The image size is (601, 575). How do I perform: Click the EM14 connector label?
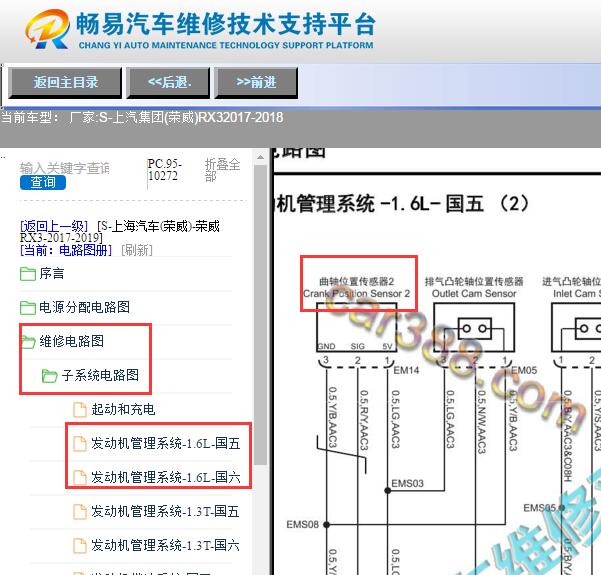coord(406,370)
